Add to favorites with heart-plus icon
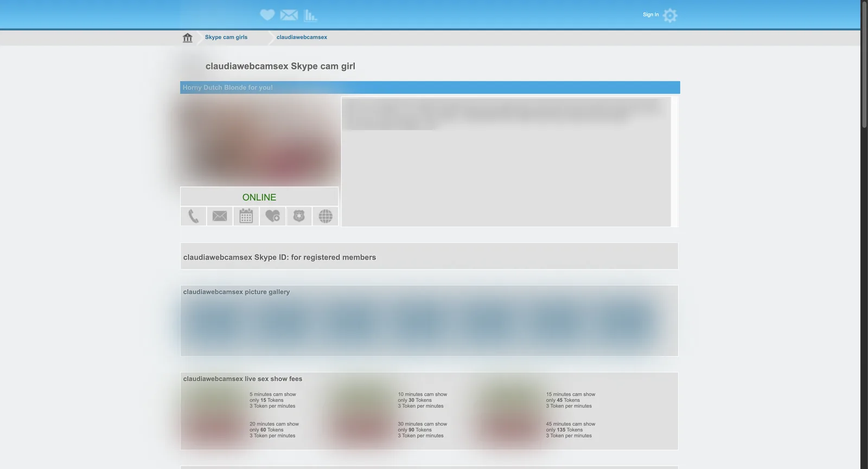The height and width of the screenshot is (469, 868). pos(272,216)
